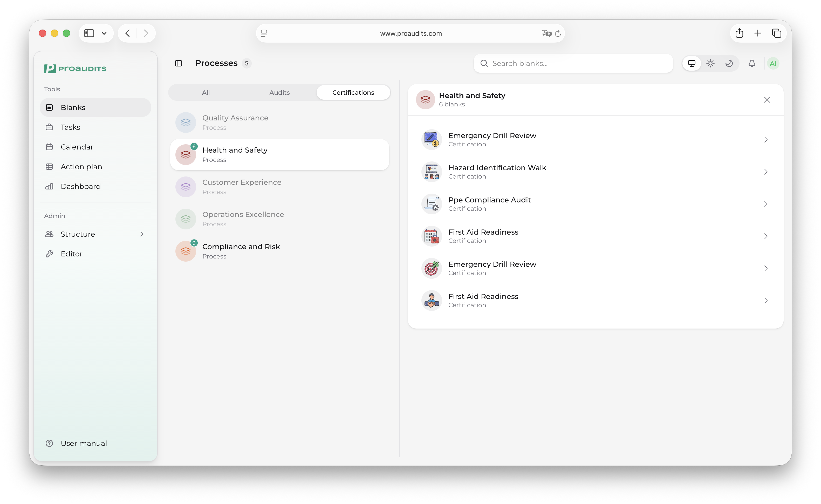
Task: Open a new browser tab
Action: pos(758,33)
